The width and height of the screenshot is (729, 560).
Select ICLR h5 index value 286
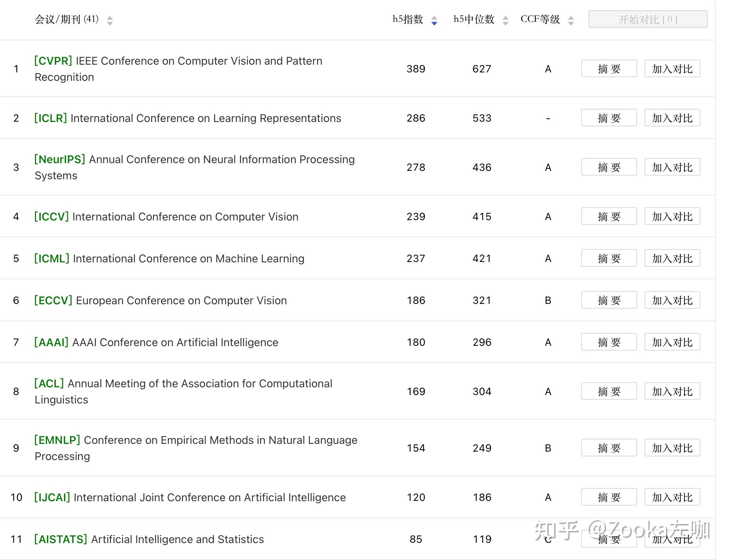[x=416, y=118]
